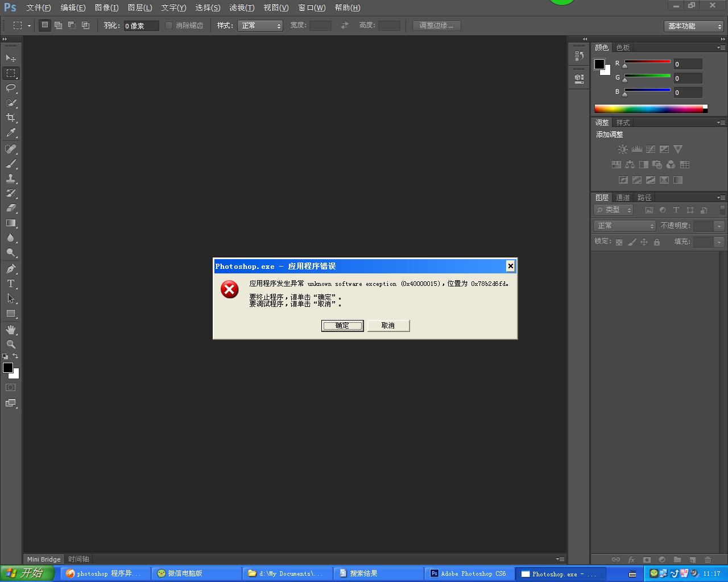Switch to the 色板 tab
This screenshot has width=728, height=582.
[x=623, y=48]
